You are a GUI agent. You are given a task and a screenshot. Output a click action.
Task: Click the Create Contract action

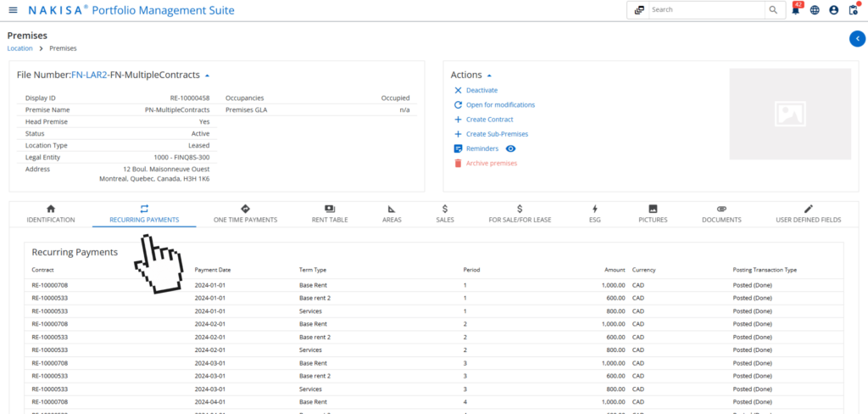coord(489,120)
